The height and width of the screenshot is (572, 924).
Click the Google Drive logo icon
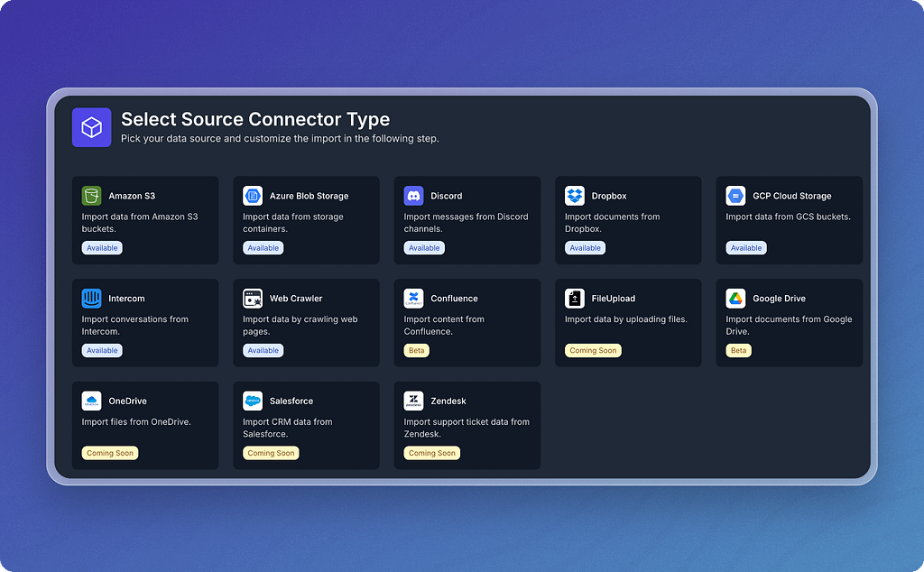coord(735,298)
